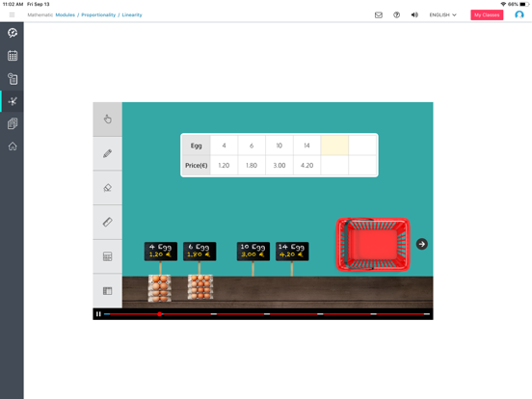
Task: Click the Linearity breadcrumb link
Action: pos(132,14)
